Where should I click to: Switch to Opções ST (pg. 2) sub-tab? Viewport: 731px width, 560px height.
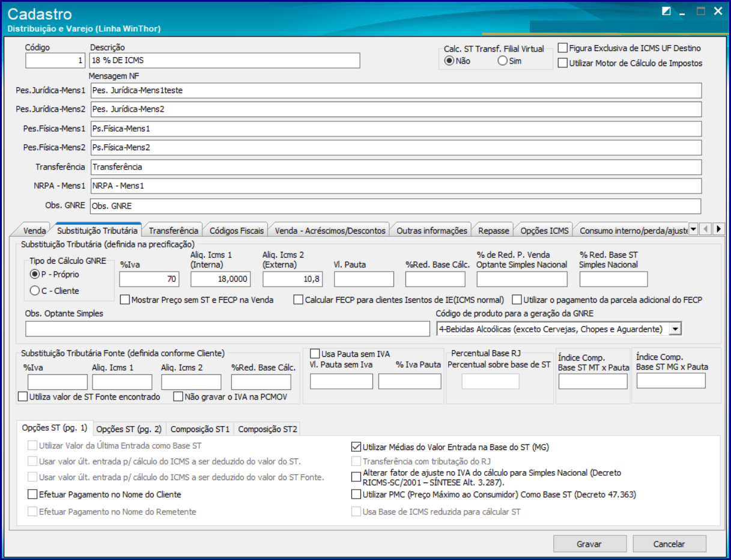[129, 429]
